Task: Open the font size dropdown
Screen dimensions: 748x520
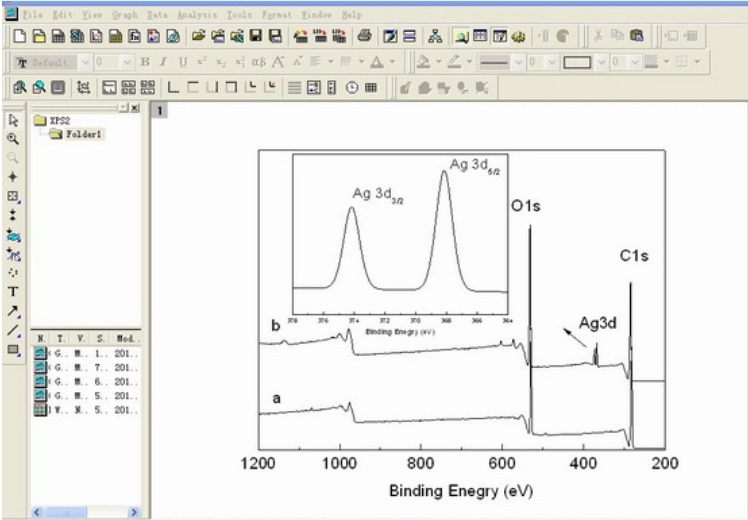Action: point(127,62)
